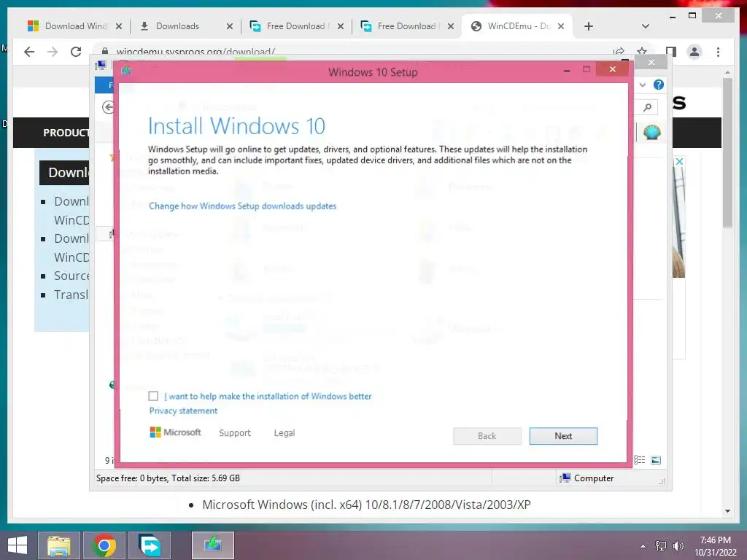The width and height of the screenshot is (747, 560).
Task: Click the disabled Back button in Setup
Action: tap(487, 436)
